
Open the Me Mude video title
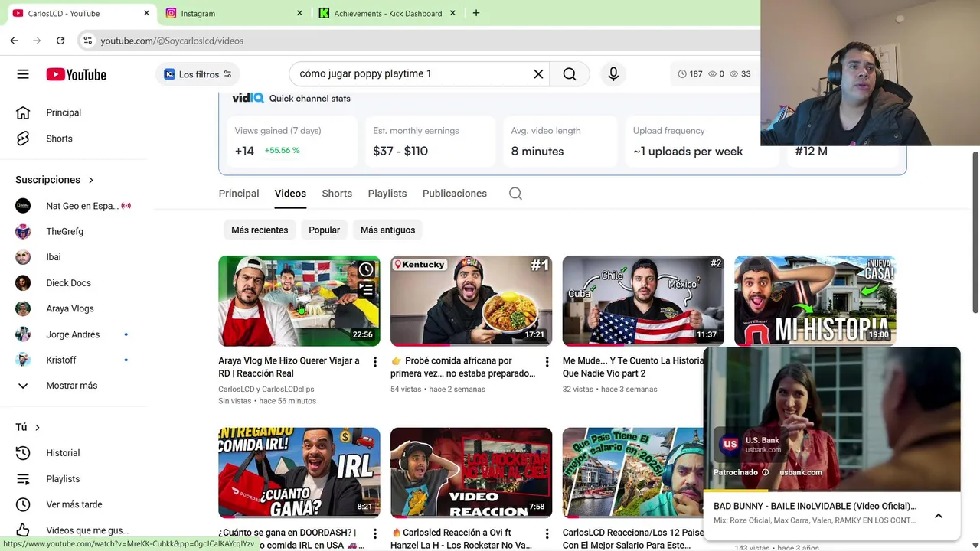point(632,367)
